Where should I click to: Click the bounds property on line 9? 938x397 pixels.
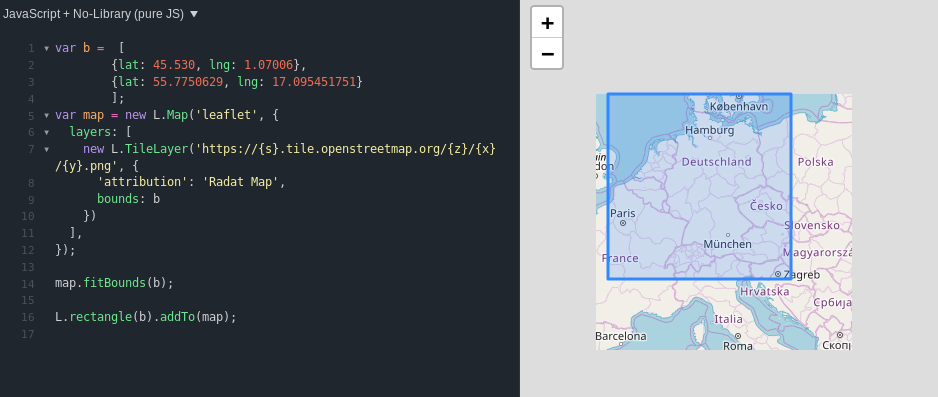(118, 198)
